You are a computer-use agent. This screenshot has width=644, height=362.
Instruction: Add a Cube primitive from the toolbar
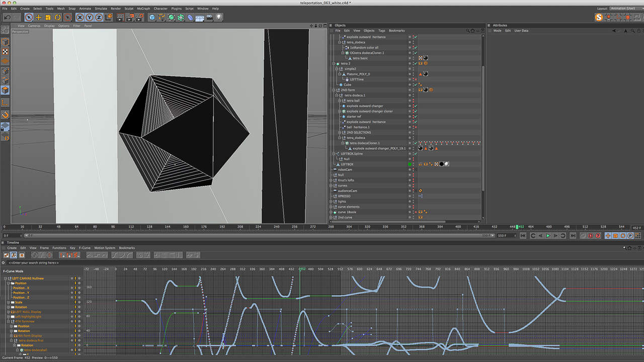click(152, 17)
